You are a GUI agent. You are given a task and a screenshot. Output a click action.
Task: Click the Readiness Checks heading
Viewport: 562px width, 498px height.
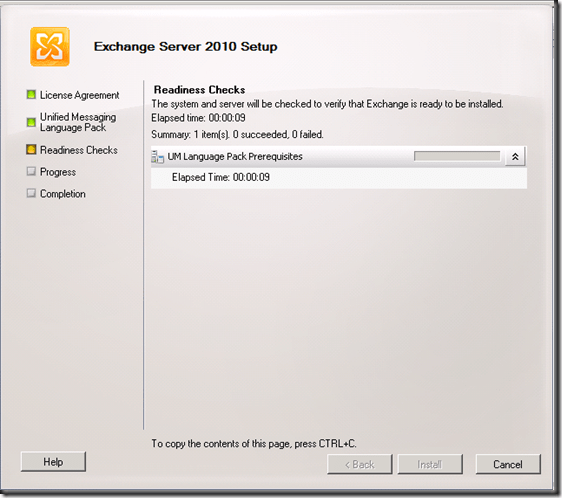point(200,90)
